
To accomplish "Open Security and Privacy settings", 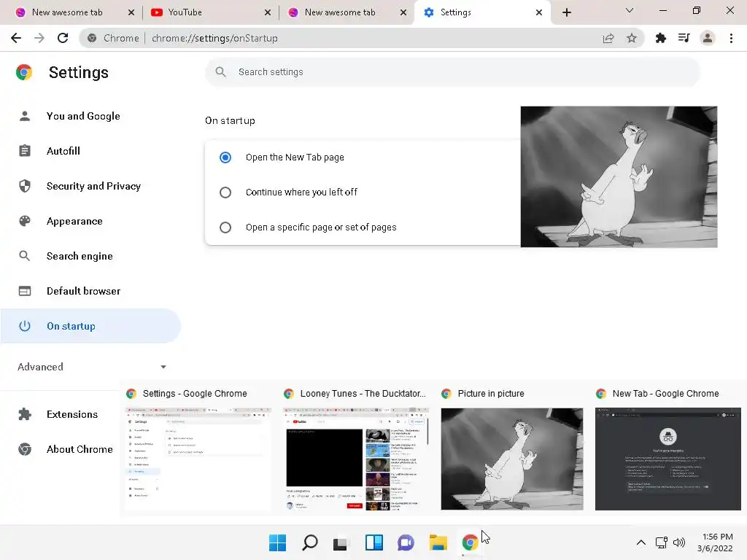I will tap(93, 186).
